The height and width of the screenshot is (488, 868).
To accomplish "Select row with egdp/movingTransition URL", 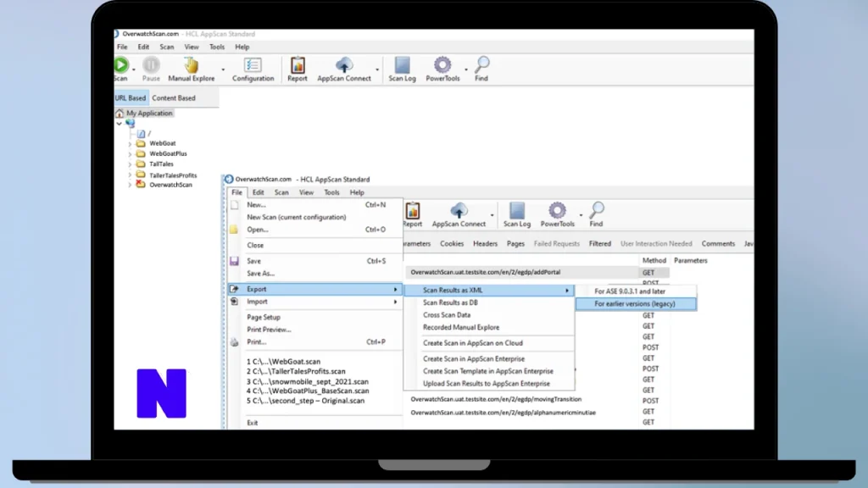I will point(496,399).
